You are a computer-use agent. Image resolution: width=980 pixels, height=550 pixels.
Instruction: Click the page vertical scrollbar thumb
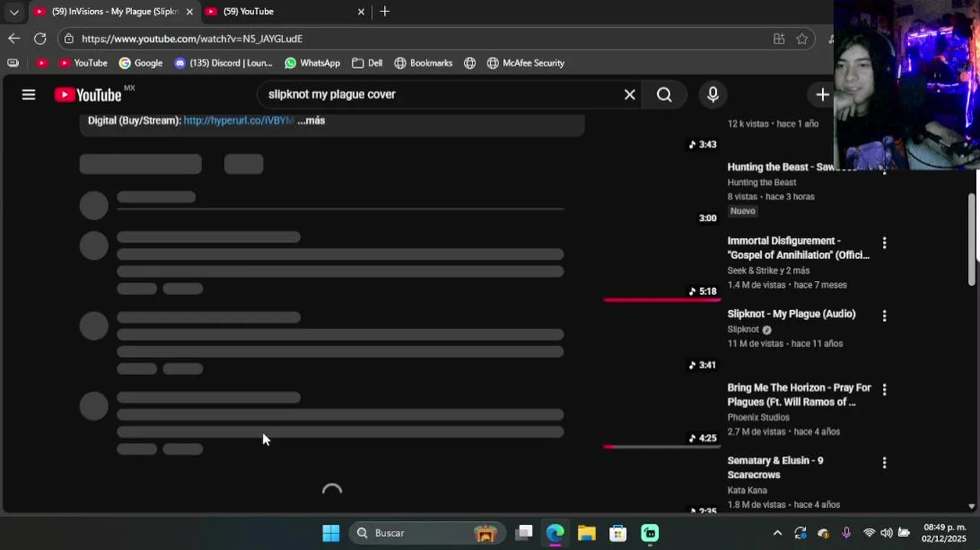972,239
